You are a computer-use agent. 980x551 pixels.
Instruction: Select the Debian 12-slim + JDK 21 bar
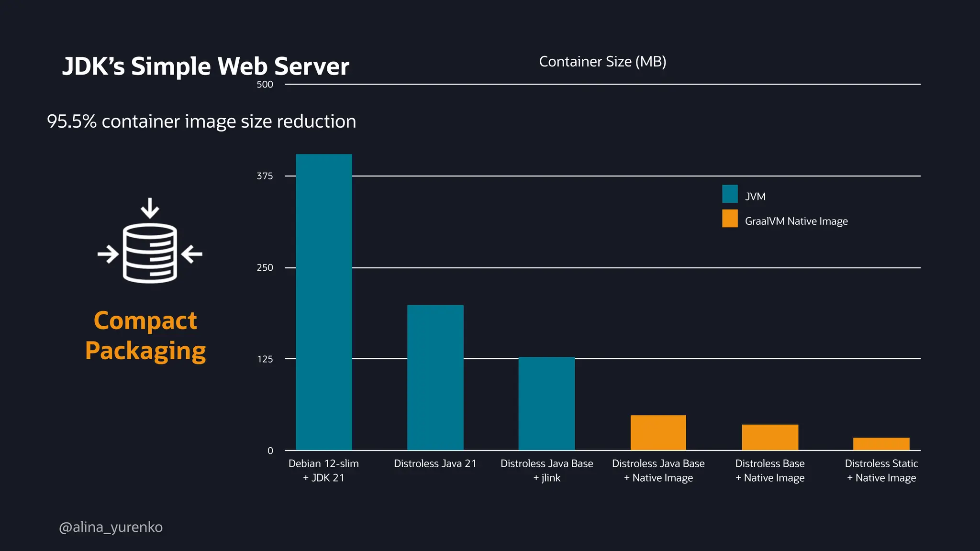324,302
